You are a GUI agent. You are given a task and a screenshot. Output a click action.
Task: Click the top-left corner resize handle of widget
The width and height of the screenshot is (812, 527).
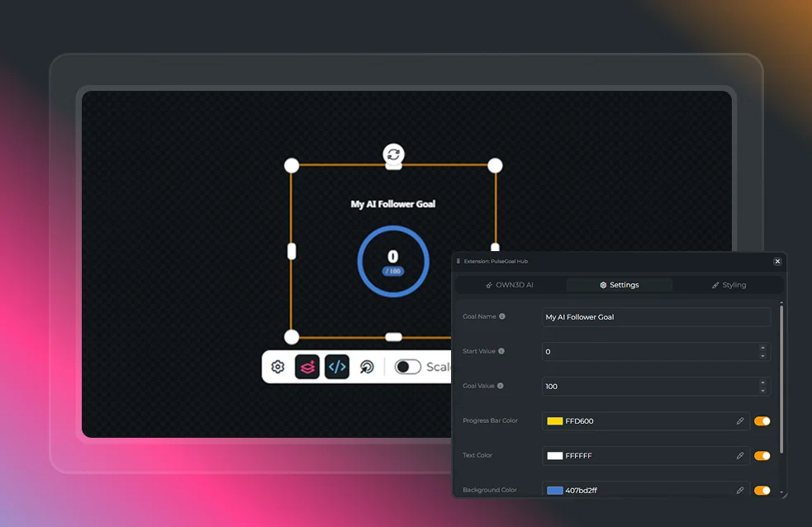(292, 165)
